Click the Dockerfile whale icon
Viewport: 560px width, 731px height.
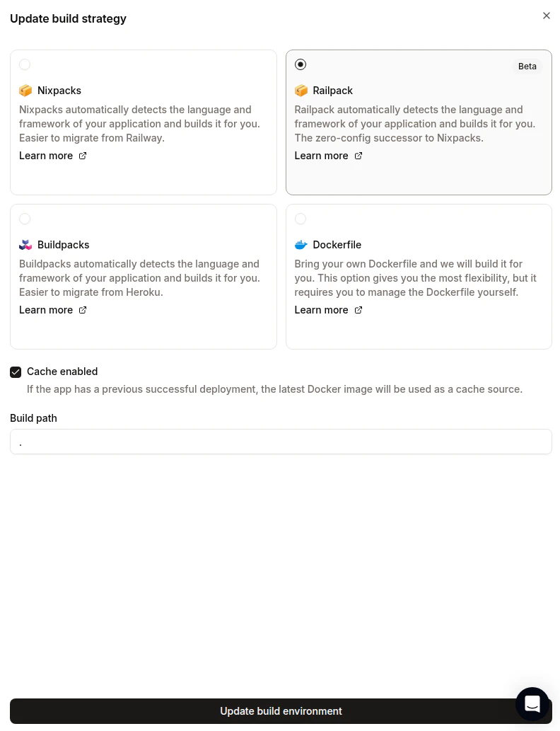[301, 245]
